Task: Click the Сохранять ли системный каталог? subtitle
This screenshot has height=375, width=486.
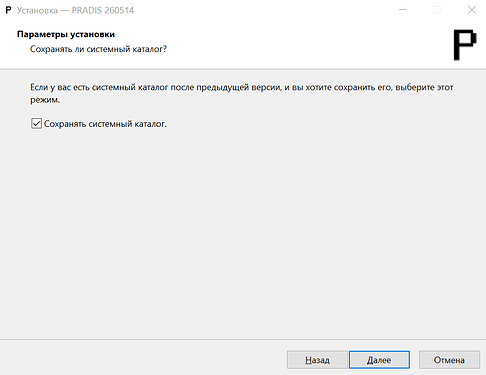Action: click(98, 49)
